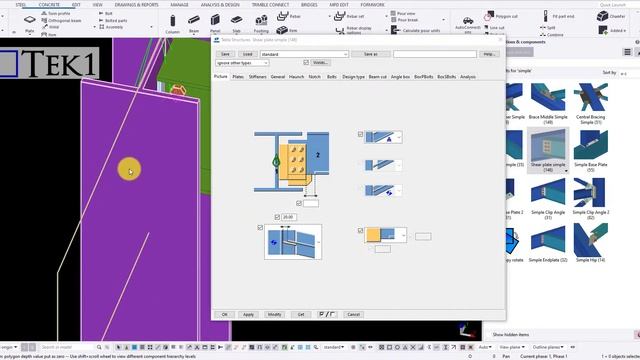
Task: Open the beam gap diagram dropdown
Action: (x=319, y=242)
